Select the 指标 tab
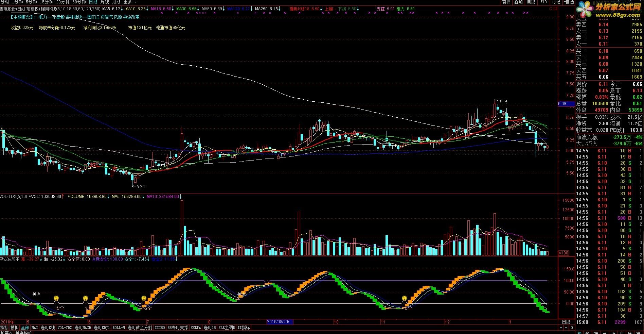The image size is (644, 334). click(4, 328)
